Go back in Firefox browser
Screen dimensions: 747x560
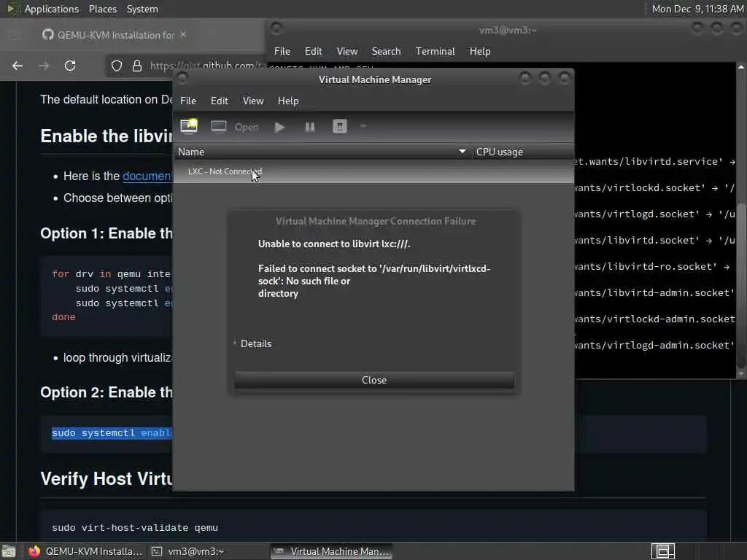click(18, 66)
